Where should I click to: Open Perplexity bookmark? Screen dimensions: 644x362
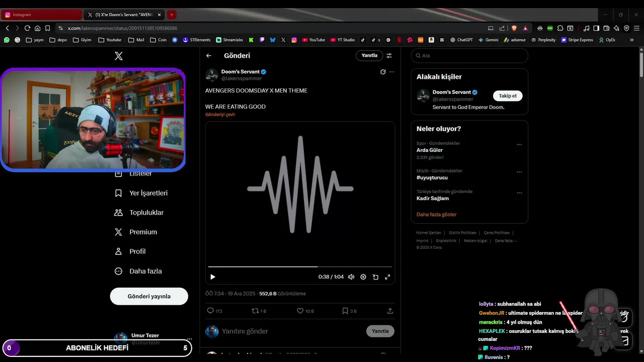tap(543, 40)
